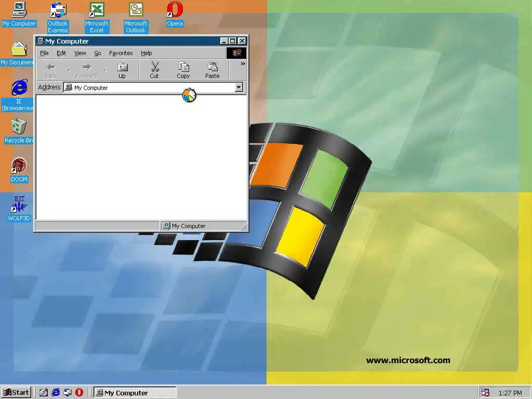Open the Forward history dropdown arrow
The height and width of the screenshot is (399, 532).
(x=105, y=71)
